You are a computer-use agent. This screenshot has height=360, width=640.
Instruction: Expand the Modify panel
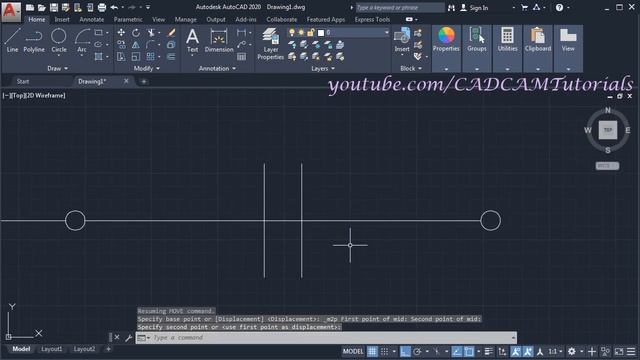(x=147, y=69)
